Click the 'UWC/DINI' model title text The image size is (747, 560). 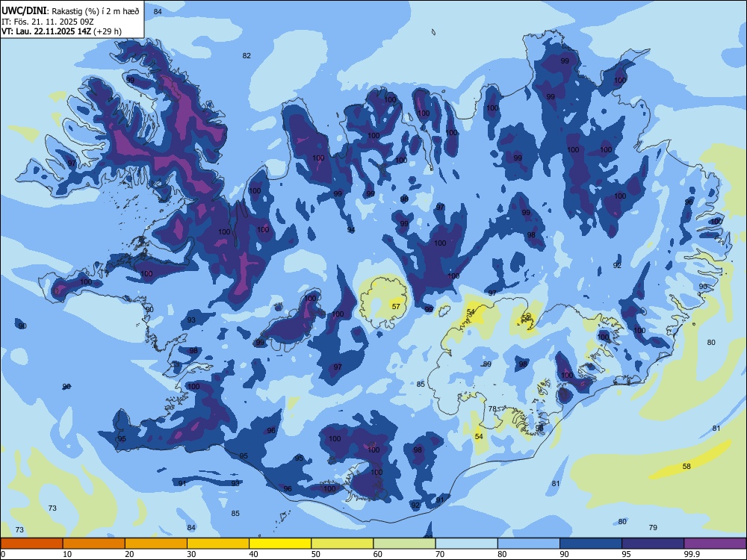click(24, 11)
